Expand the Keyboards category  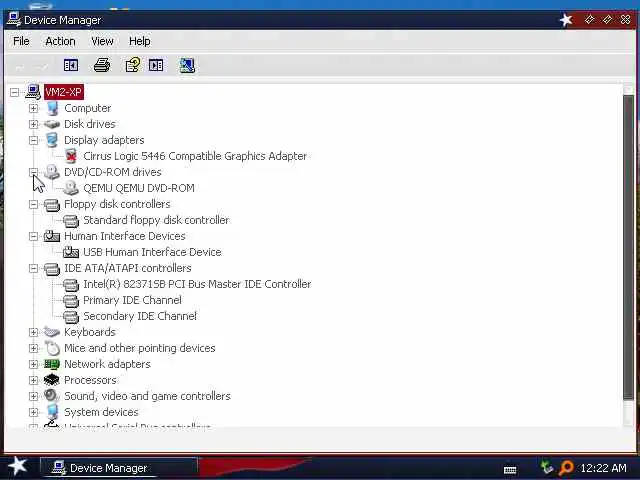[x=33, y=332]
